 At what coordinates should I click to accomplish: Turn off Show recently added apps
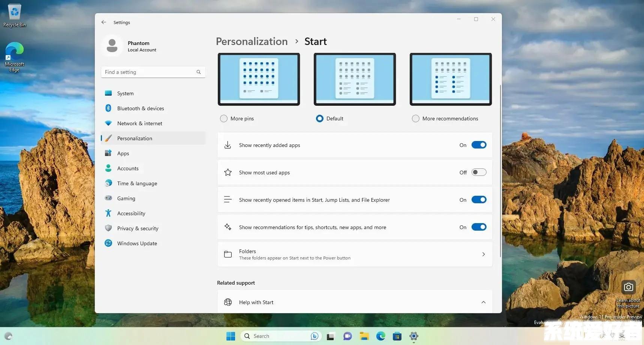tap(479, 145)
